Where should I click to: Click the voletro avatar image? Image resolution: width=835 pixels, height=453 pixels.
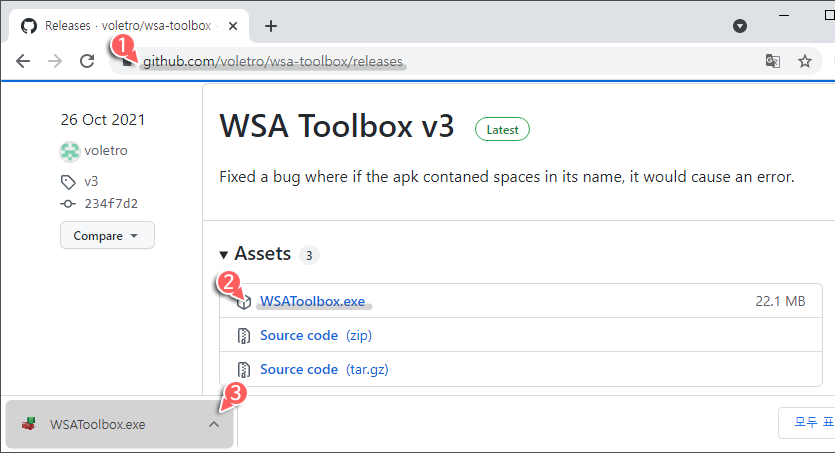pos(69,151)
